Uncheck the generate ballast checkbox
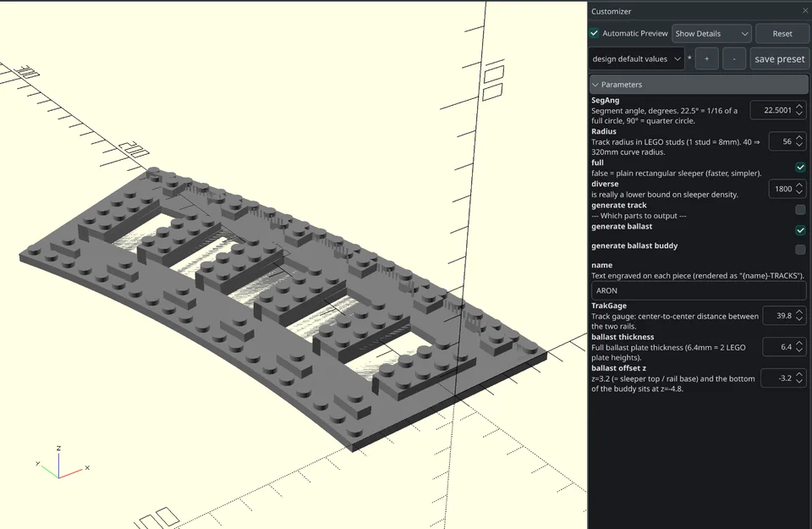 pos(800,230)
